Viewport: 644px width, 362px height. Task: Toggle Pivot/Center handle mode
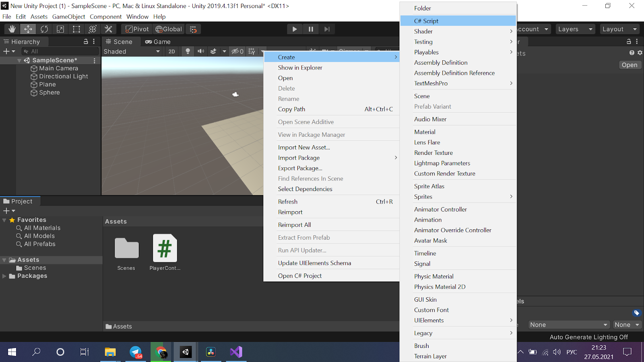(137, 29)
